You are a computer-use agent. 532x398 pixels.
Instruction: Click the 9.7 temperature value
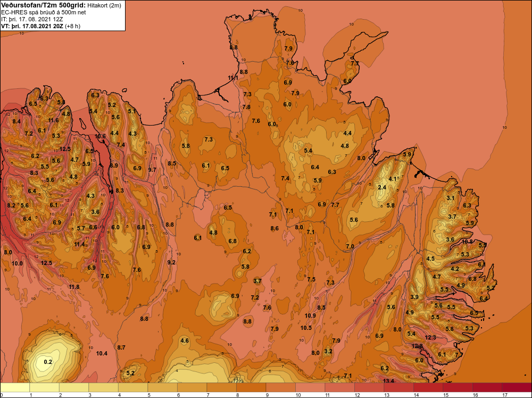pyautogui.click(x=152, y=170)
